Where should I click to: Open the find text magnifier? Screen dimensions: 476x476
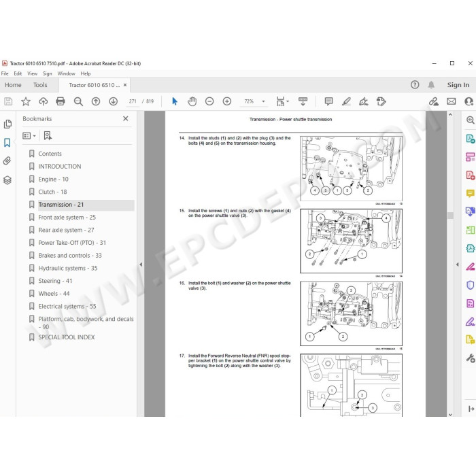click(78, 101)
